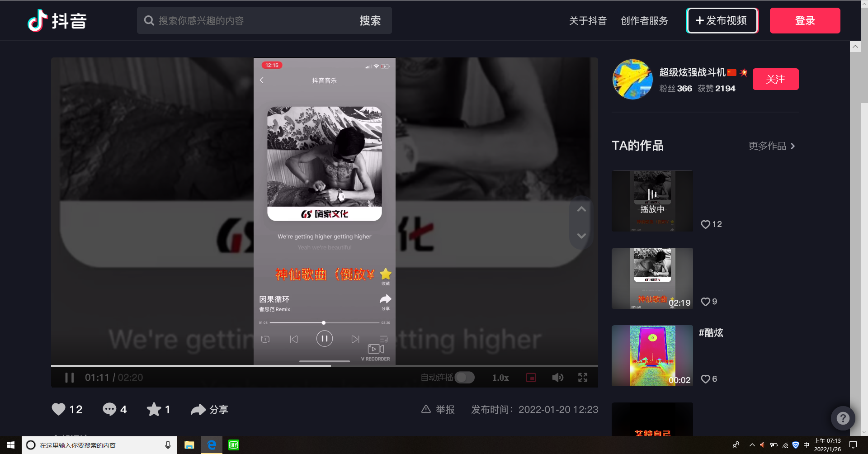Favorite the video with the star icon
The image size is (868, 454).
point(154,409)
